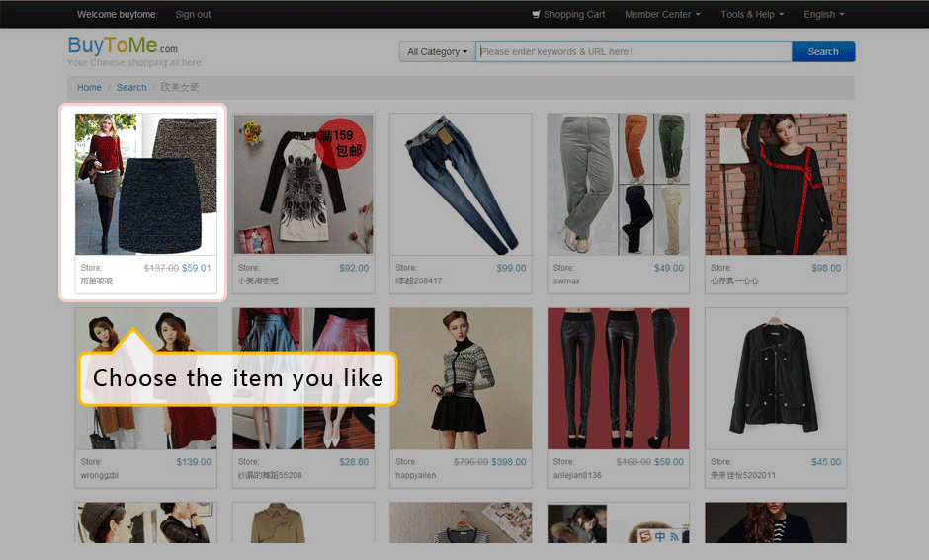
Task: Click the Search breadcrumb link
Action: pos(131,87)
